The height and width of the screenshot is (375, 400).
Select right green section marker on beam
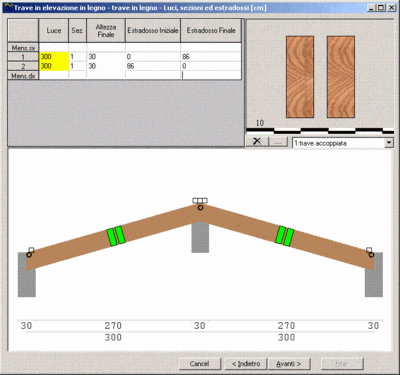284,236
